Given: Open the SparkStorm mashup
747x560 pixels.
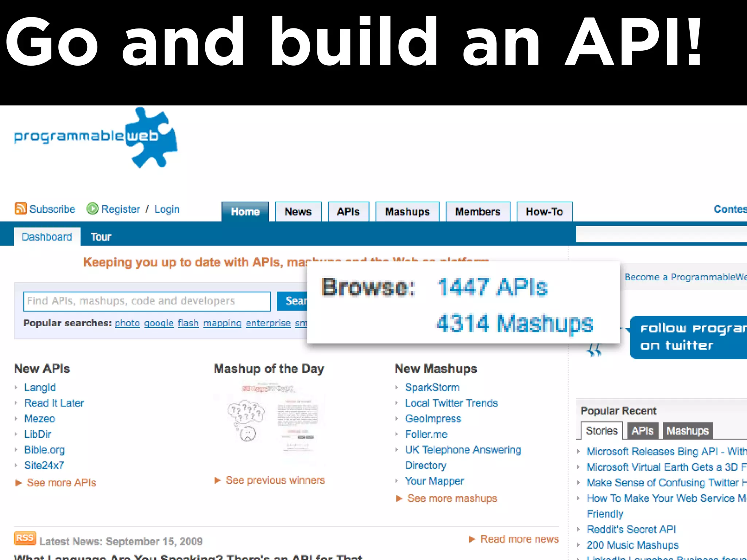Looking at the screenshot, I should click(432, 387).
